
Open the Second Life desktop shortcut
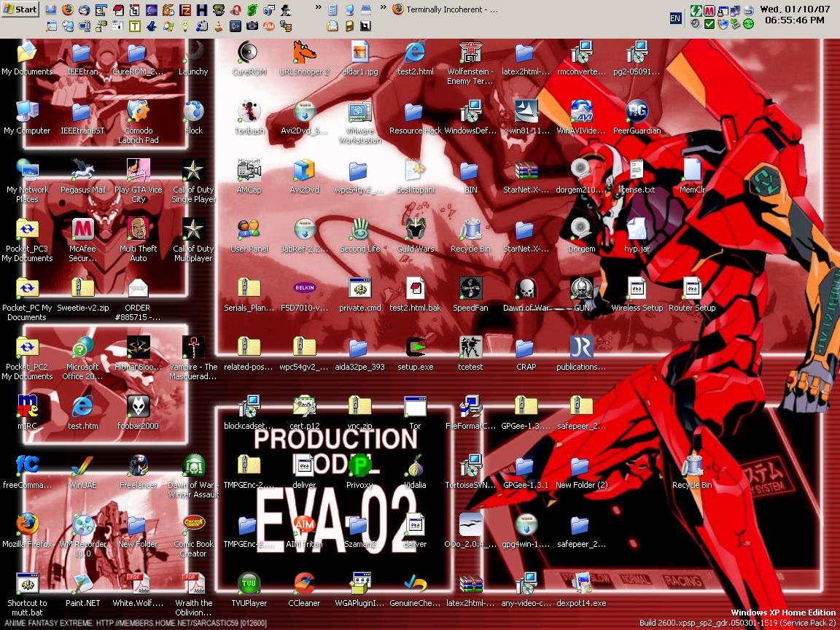click(x=359, y=229)
